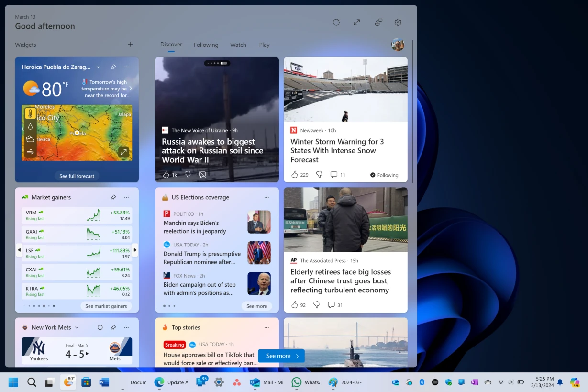
Task: Hide the Russia news story
Action: (x=202, y=174)
